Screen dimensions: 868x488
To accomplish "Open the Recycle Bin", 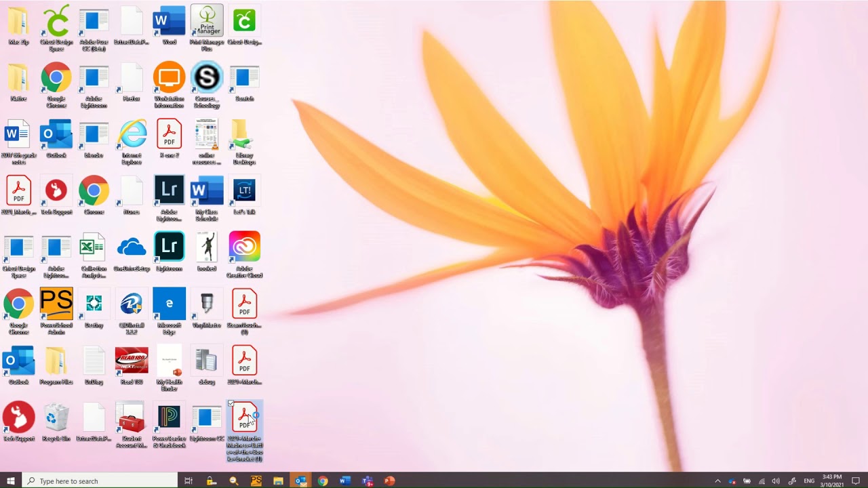I will pos(56,423).
